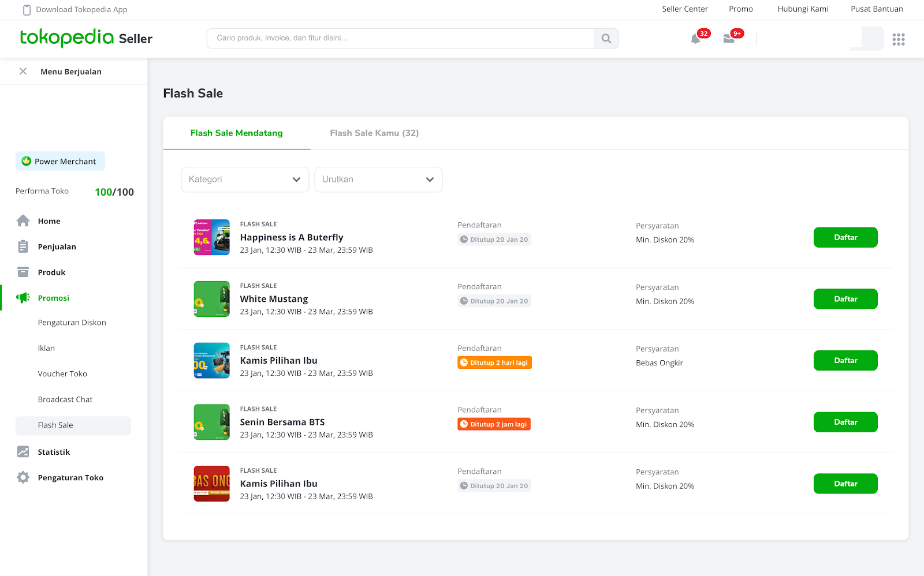Open the messages inbox icon
Viewport: 924px width, 576px height.
pos(729,39)
